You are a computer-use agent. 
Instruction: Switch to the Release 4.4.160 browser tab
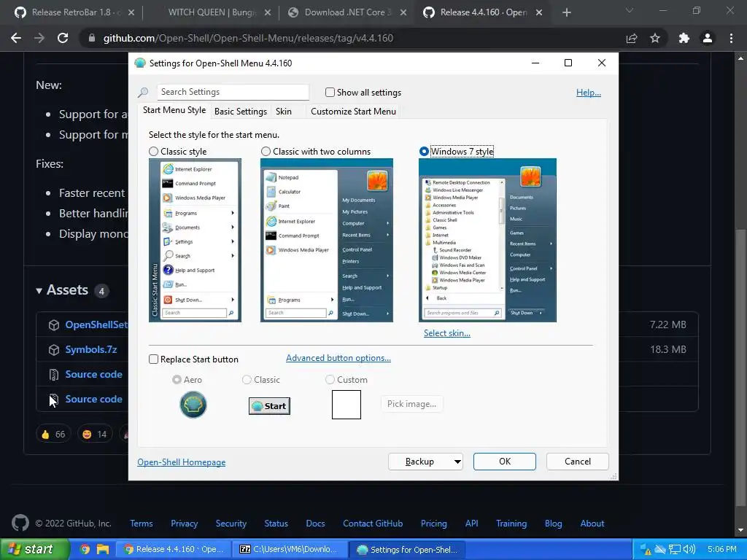pos(484,13)
